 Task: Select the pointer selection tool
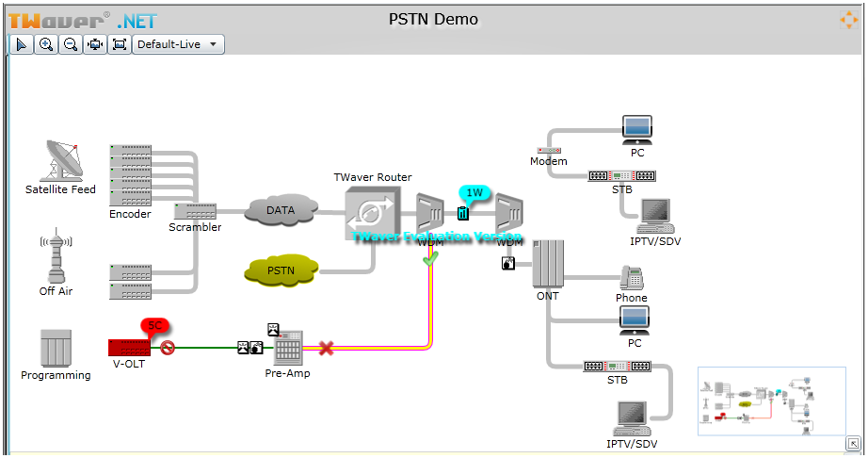click(x=21, y=44)
